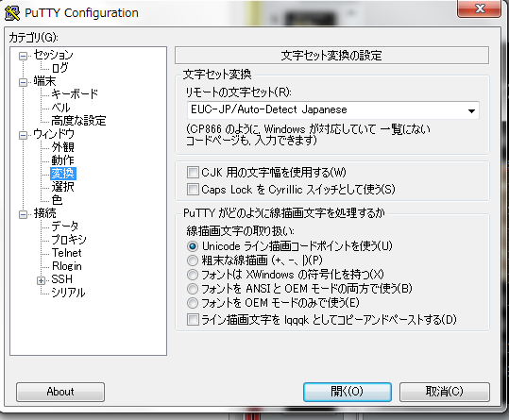Select キーボード in the category tree

point(75,94)
